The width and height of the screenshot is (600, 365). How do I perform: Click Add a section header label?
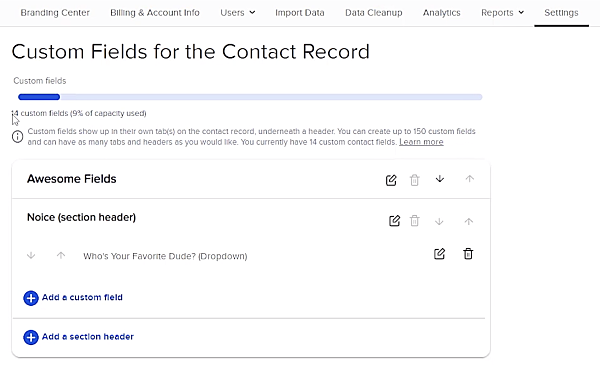coord(88,337)
